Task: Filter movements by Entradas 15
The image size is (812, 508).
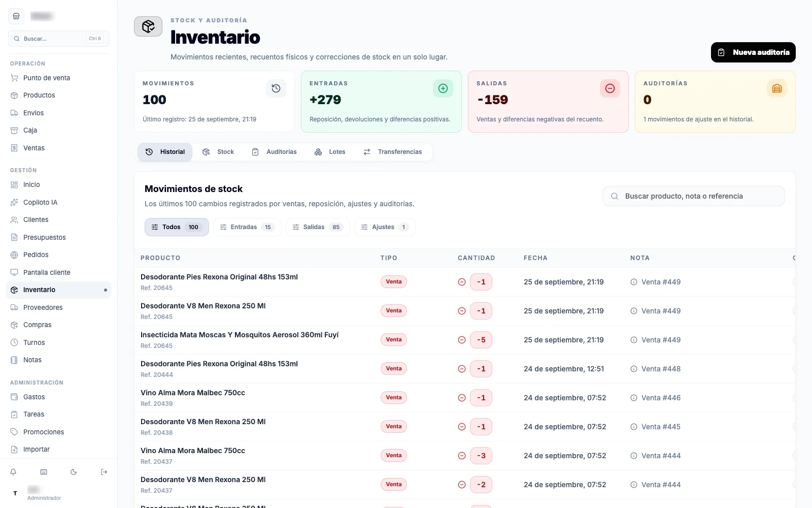Action: (247, 227)
